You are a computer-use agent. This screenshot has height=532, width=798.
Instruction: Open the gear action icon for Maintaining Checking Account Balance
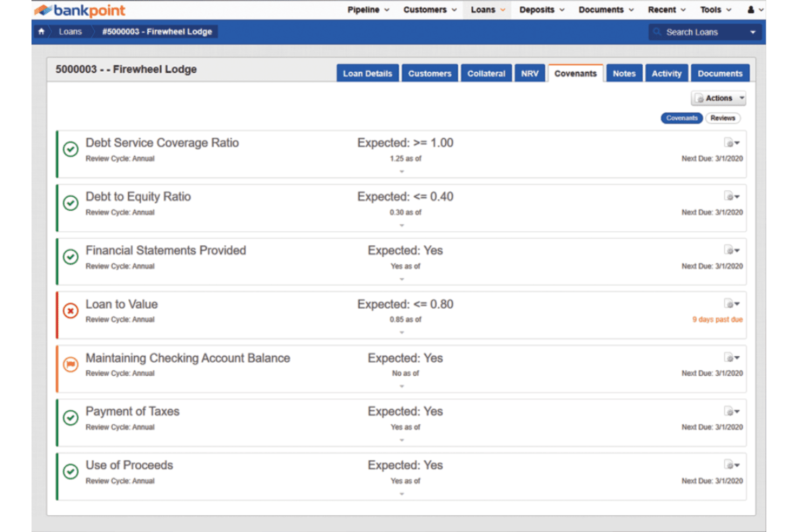tap(732, 358)
